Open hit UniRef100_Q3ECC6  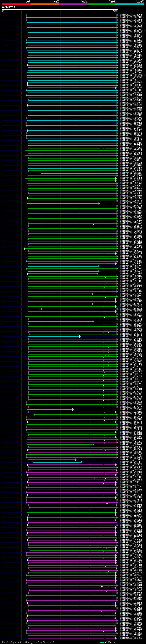pos(131,15)
